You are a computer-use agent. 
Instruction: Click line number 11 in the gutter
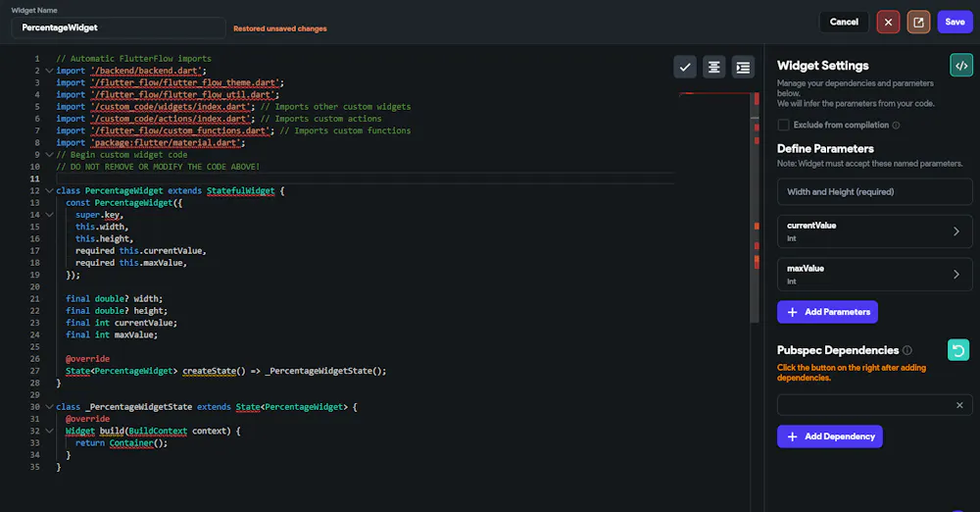pyautogui.click(x=35, y=179)
